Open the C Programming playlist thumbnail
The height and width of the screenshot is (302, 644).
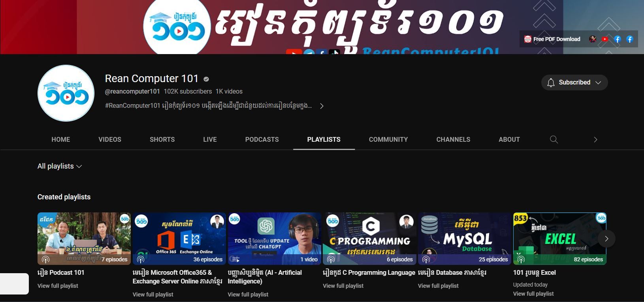click(369, 238)
